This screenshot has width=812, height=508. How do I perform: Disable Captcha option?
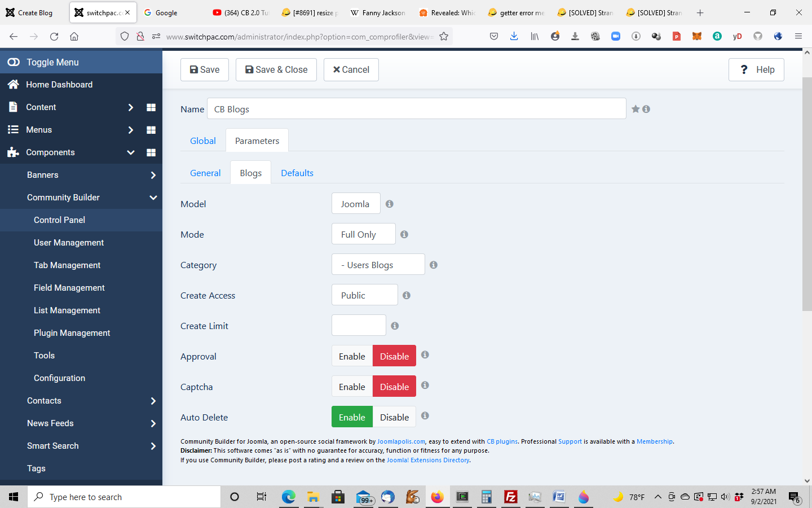point(394,386)
